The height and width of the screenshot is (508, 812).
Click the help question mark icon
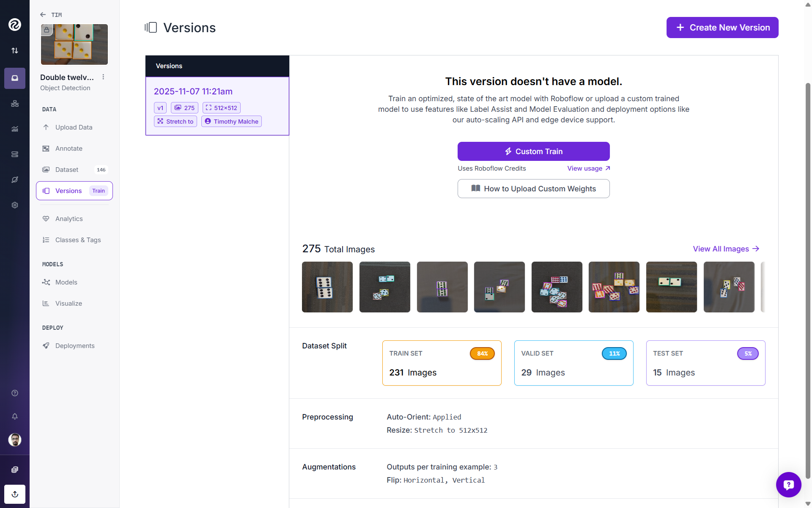coord(15,393)
